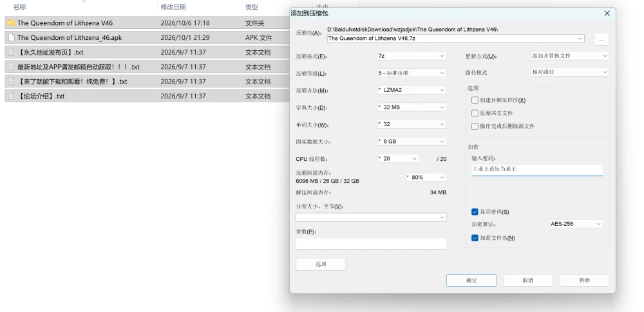
Task: Click the 选项 button
Action: click(x=321, y=264)
